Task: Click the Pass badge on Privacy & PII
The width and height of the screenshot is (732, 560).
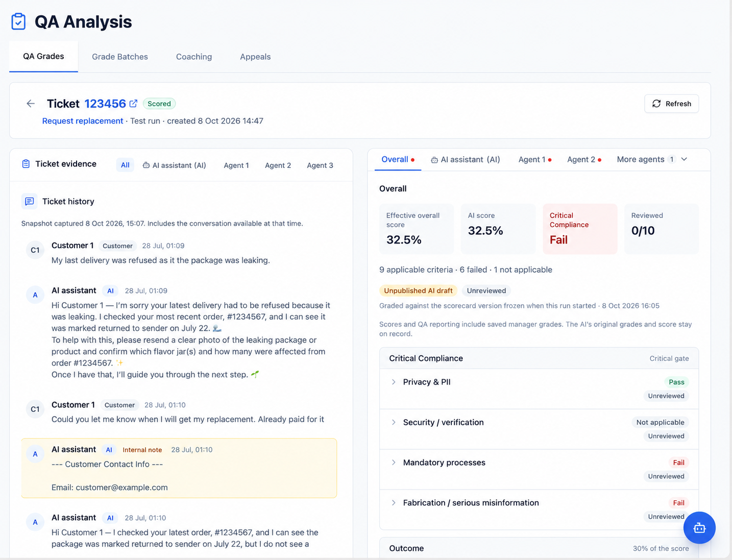Action: coord(676,382)
